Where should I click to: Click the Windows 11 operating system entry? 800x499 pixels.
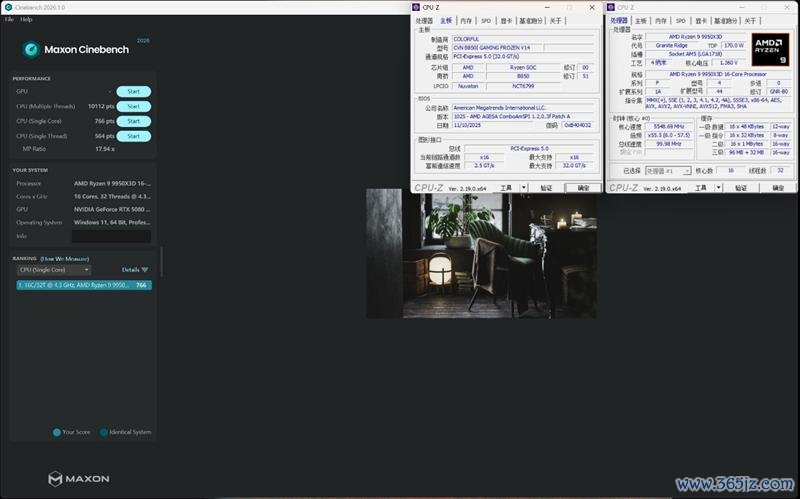112,222
